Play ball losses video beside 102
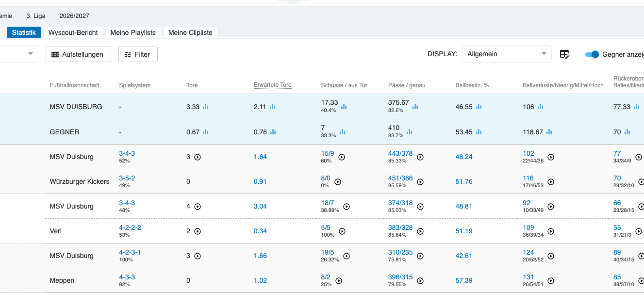Image resolution: width=644 pixels, height=307 pixels. point(551,157)
